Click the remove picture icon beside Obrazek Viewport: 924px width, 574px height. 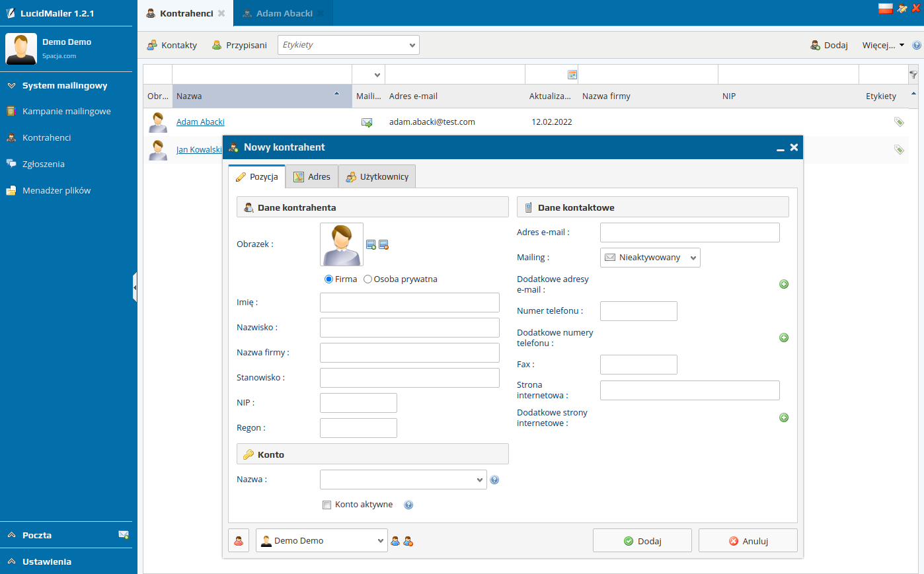pos(383,245)
